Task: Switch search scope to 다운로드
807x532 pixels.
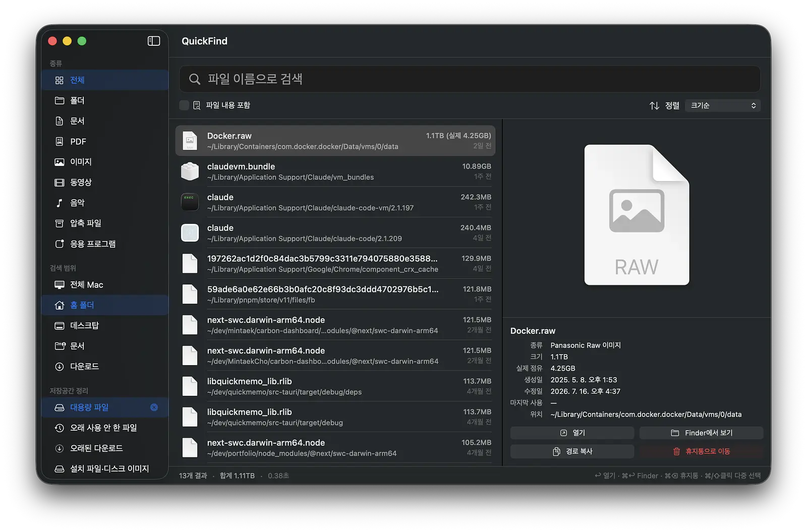Action: [x=105, y=367]
